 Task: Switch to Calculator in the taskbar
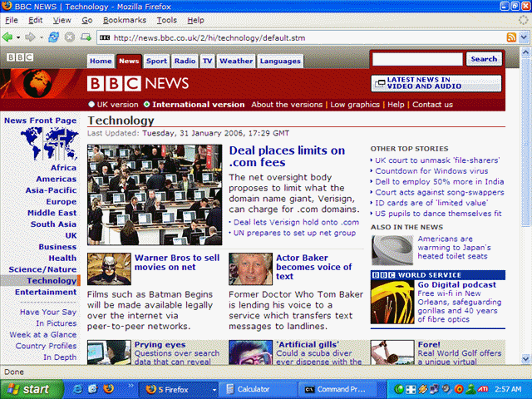point(258,390)
